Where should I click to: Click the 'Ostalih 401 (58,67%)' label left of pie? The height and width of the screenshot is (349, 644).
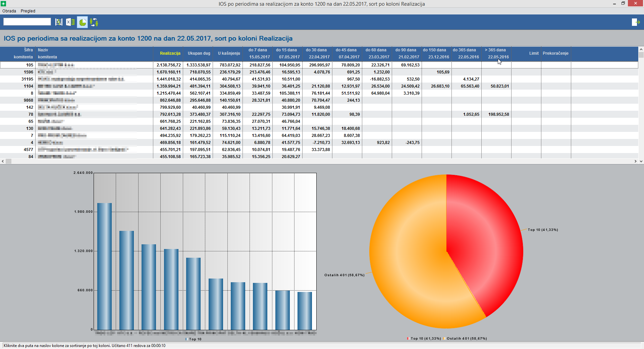(344, 275)
